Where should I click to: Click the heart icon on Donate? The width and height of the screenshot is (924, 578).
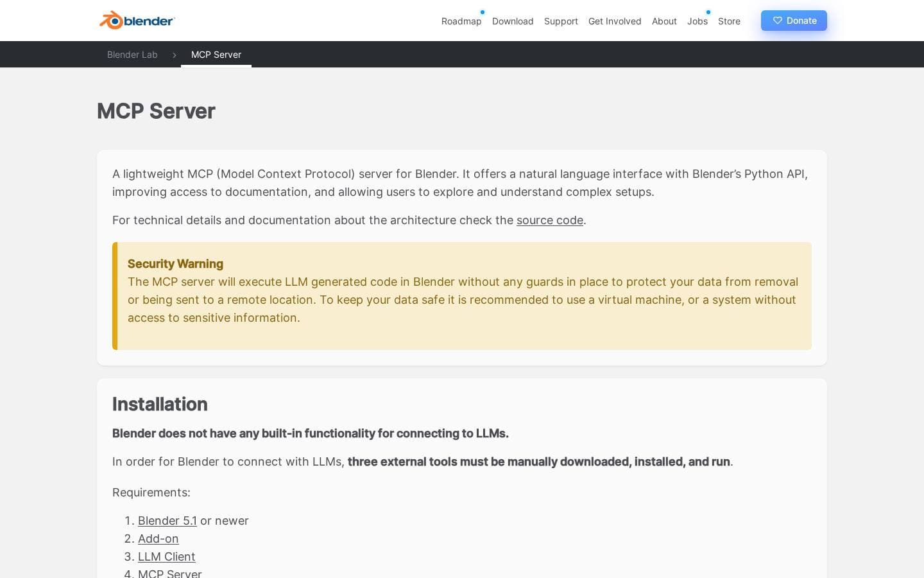(777, 21)
